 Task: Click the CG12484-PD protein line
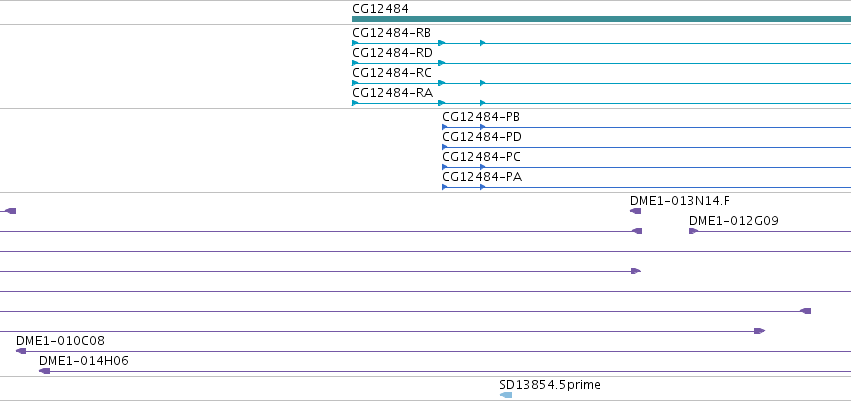point(646,147)
